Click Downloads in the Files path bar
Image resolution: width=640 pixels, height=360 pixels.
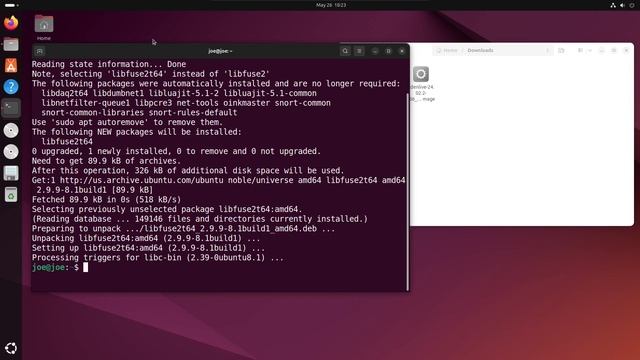coord(480,51)
